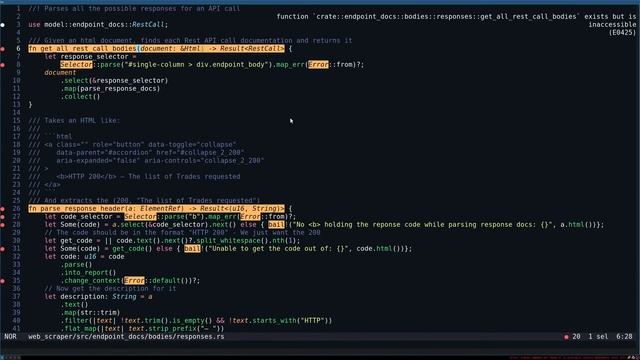Viewport: 640px width, 360px height.
Task: Click line number 41 in the gutter
Action: tap(16, 329)
